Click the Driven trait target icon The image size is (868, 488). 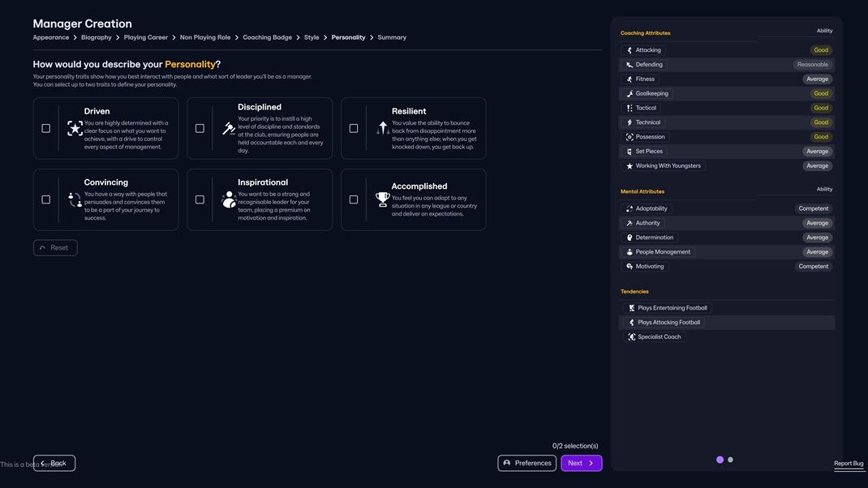75,128
